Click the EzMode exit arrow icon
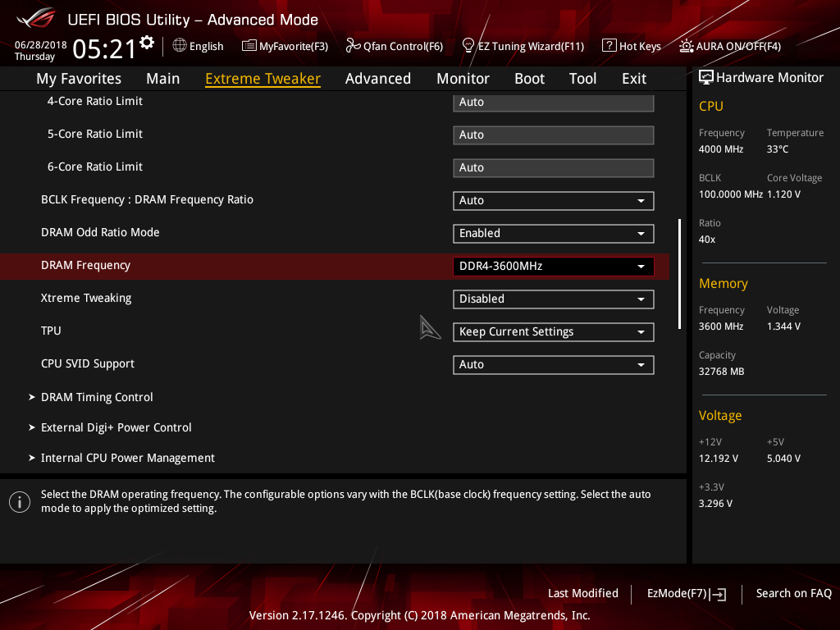This screenshot has width=840, height=630. pyautogui.click(x=718, y=594)
